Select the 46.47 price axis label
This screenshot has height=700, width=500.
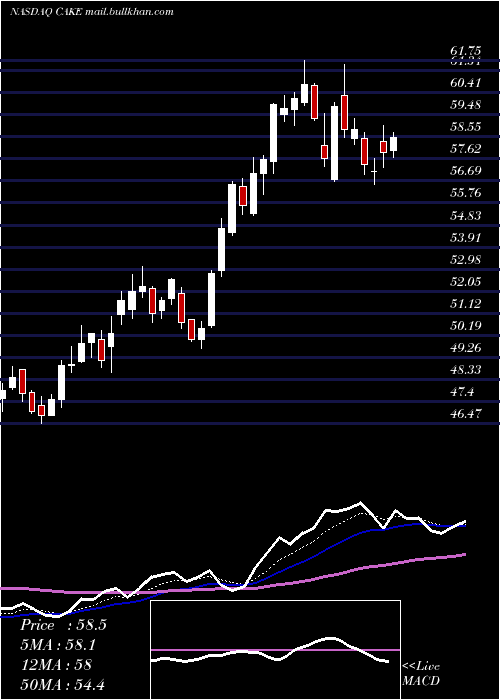click(x=466, y=414)
